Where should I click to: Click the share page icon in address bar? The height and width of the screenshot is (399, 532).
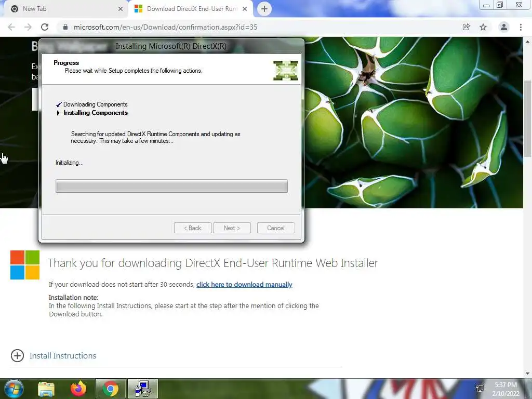point(466,27)
